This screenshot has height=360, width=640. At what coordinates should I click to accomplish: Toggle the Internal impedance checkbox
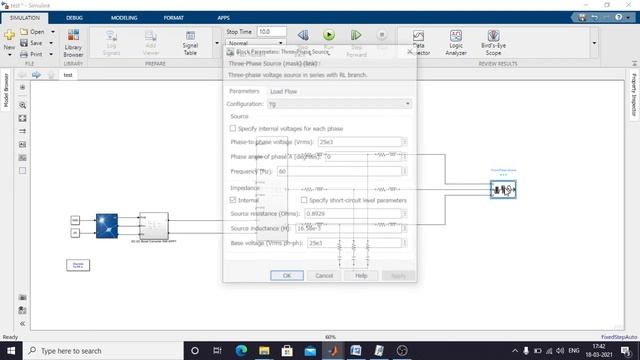click(x=233, y=200)
